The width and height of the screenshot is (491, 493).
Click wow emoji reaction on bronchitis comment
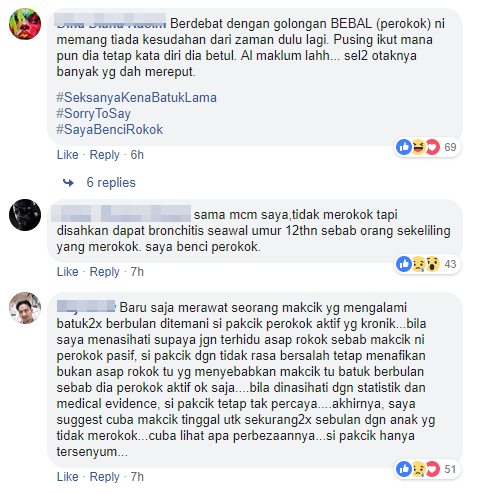click(x=432, y=264)
